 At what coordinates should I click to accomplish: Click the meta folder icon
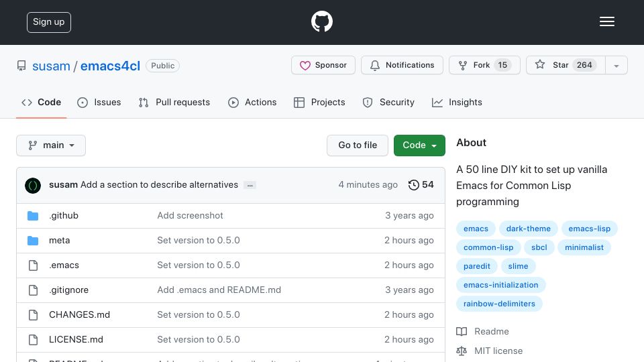click(33, 241)
